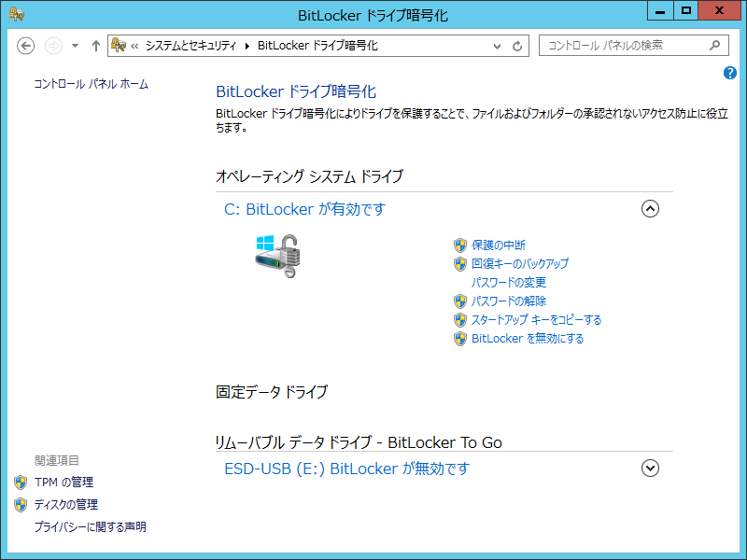Click shield icon beside ディスクの管理
Image resolution: width=747 pixels, height=560 pixels.
(21, 505)
